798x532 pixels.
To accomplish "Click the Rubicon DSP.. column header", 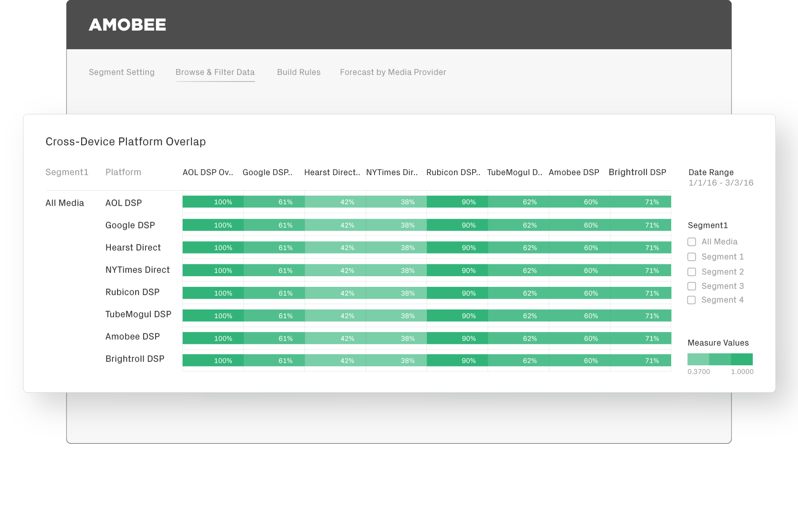I will pyautogui.click(x=453, y=172).
